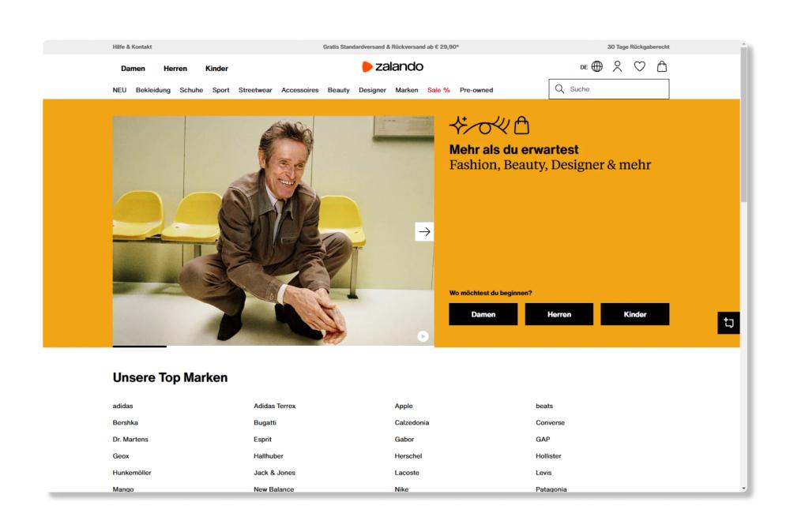Click the scrollbar down arrow
The width and height of the screenshot is (790, 532).
[743, 489]
